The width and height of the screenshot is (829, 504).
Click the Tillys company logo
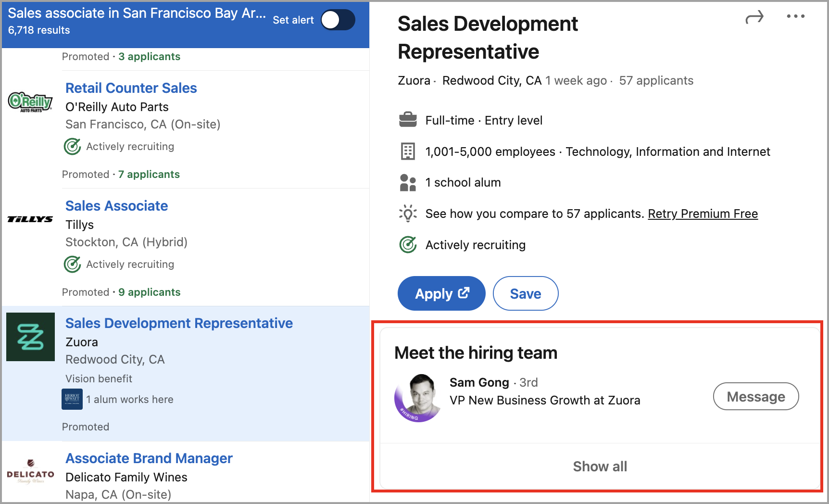30,219
